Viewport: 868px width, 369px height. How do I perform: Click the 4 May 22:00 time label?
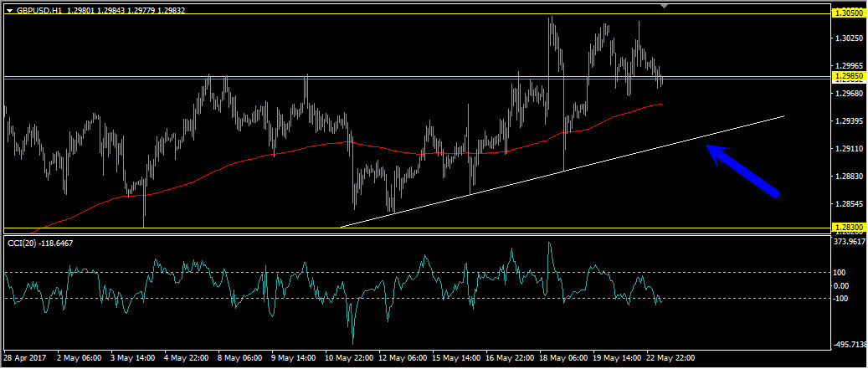click(187, 358)
